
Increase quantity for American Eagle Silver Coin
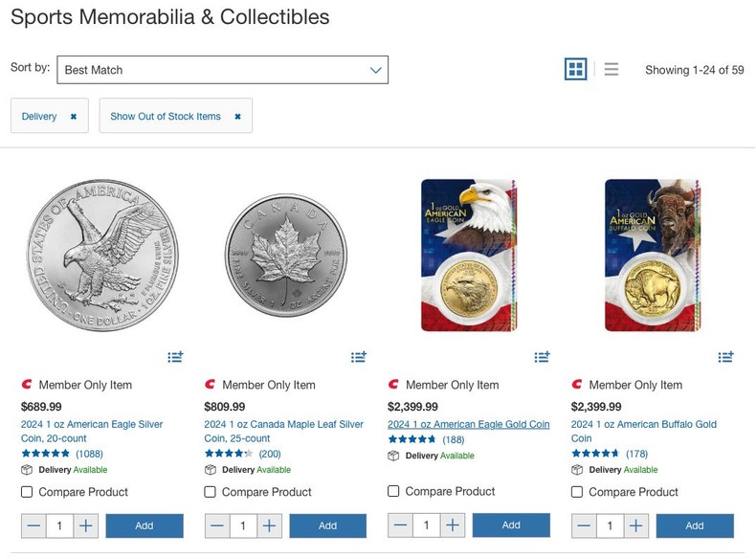coord(86,525)
